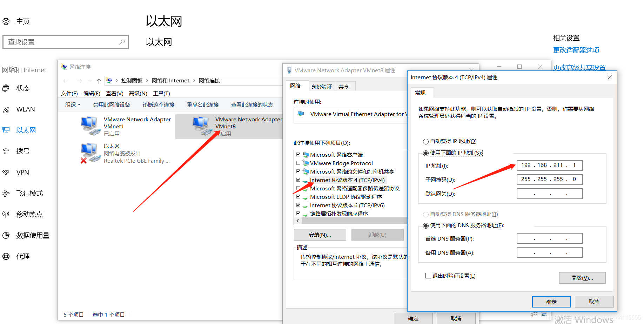Open 查看(V) menu
Viewport: 644px width, 324px height.
115,94
